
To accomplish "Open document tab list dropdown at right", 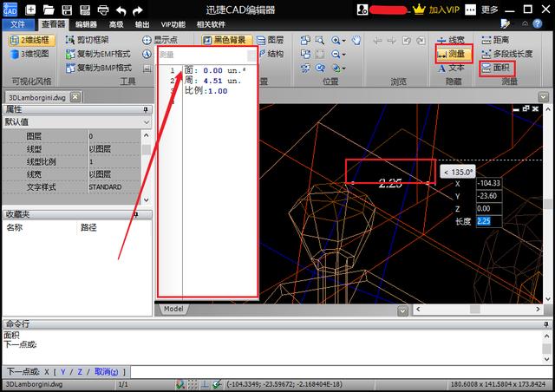I will [x=544, y=96].
